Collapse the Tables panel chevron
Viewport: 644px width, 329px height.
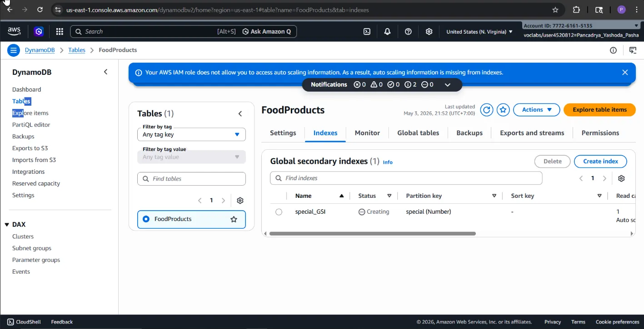[240, 113]
